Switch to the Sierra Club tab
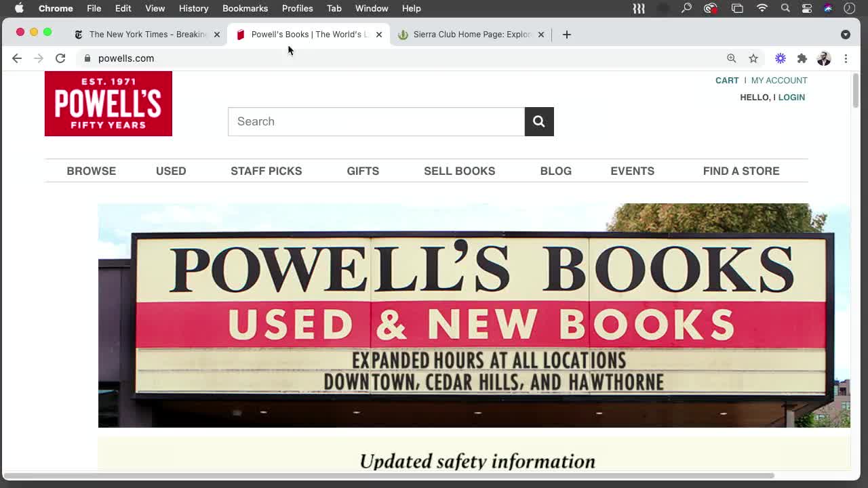The image size is (868, 488). tap(471, 35)
